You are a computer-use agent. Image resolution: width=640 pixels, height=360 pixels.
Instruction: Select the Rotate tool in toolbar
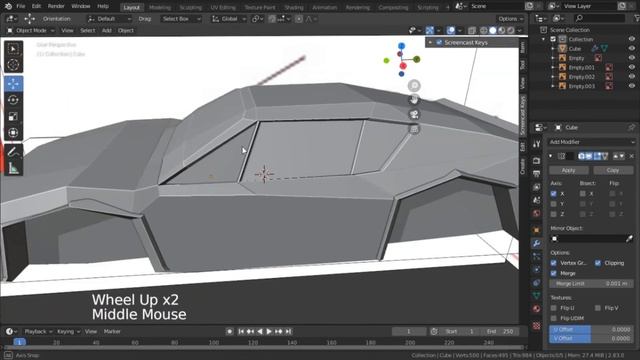click(x=13, y=100)
